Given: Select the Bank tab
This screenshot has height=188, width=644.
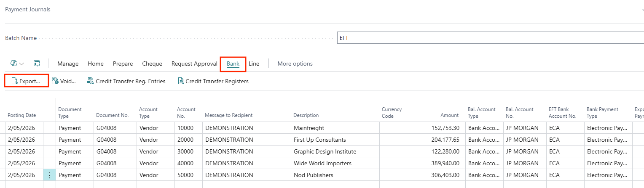Looking at the screenshot, I should click(x=233, y=64).
